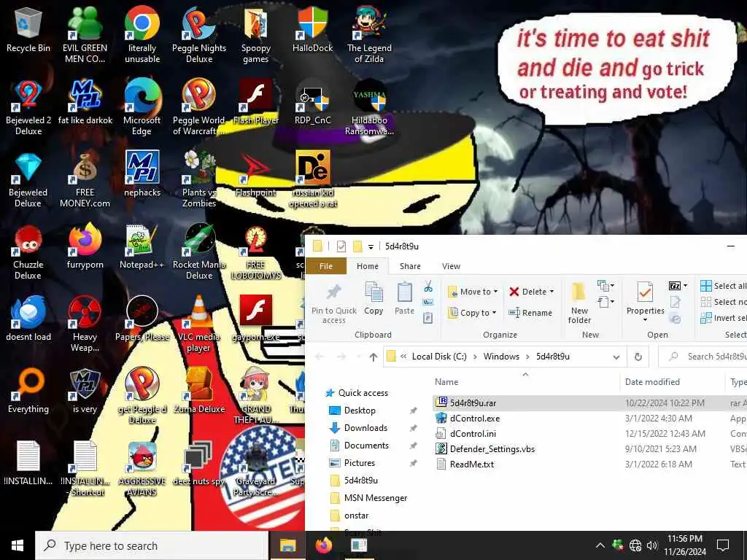Launch Flash Player desktop shortcut

[x=256, y=102]
